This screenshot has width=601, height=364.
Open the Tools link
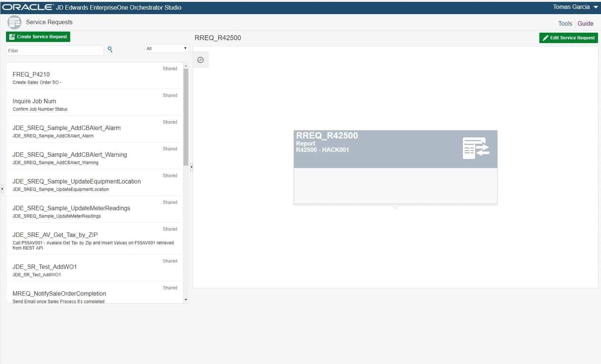[565, 23]
